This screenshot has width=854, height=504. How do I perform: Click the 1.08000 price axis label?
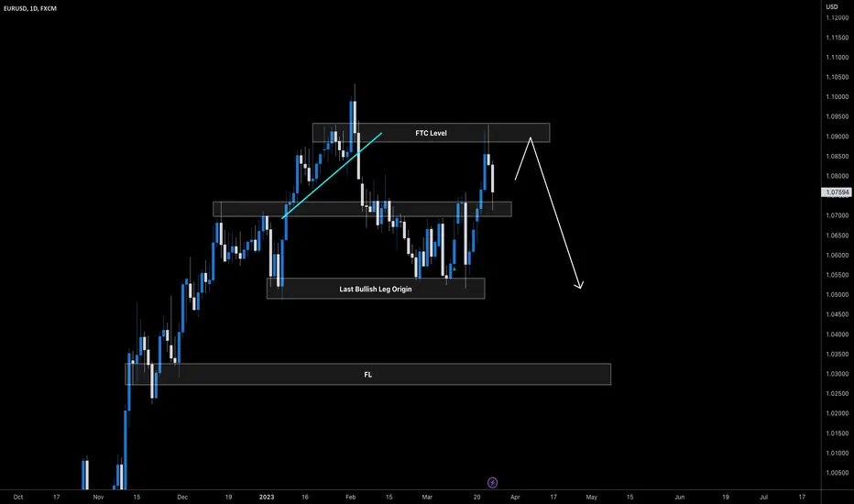click(x=838, y=176)
